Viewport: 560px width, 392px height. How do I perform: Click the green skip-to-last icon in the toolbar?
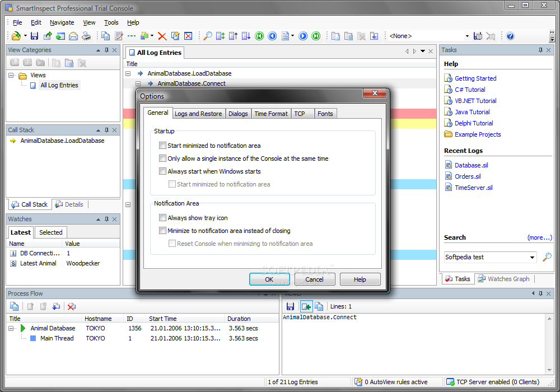pos(316,36)
